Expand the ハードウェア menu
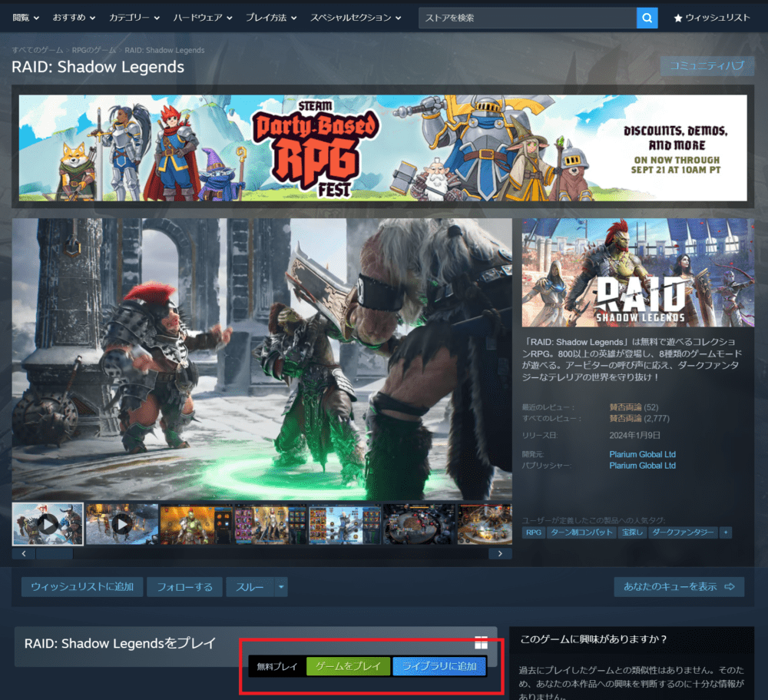 click(203, 18)
